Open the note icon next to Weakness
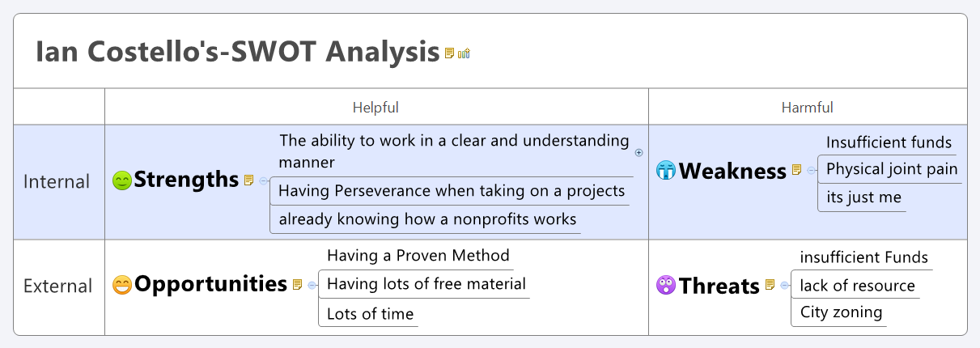Image resolution: width=980 pixels, height=348 pixels. [796, 170]
